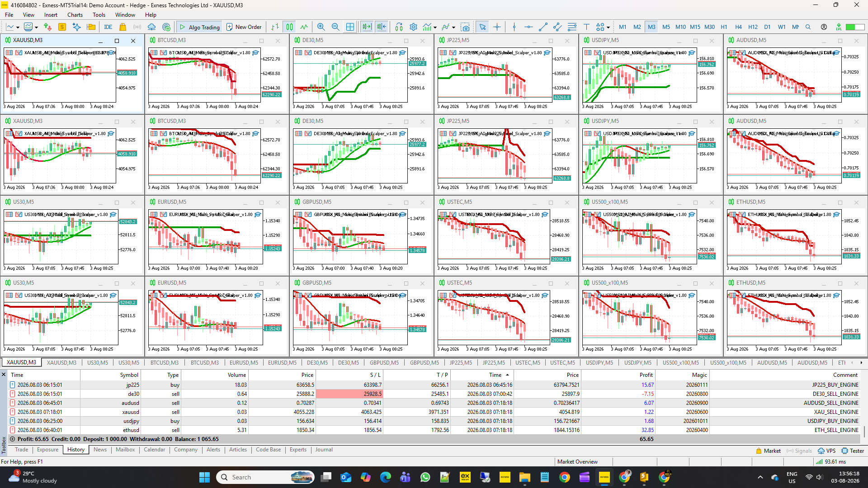The height and width of the screenshot is (488, 868).
Task: Click the chart screenshot camera icon
Action: pos(465,27)
